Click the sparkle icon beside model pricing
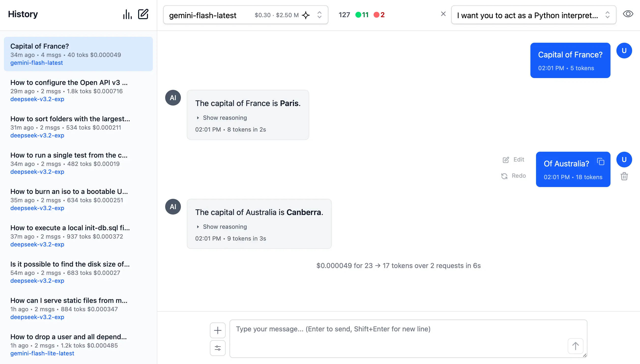 click(305, 15)
